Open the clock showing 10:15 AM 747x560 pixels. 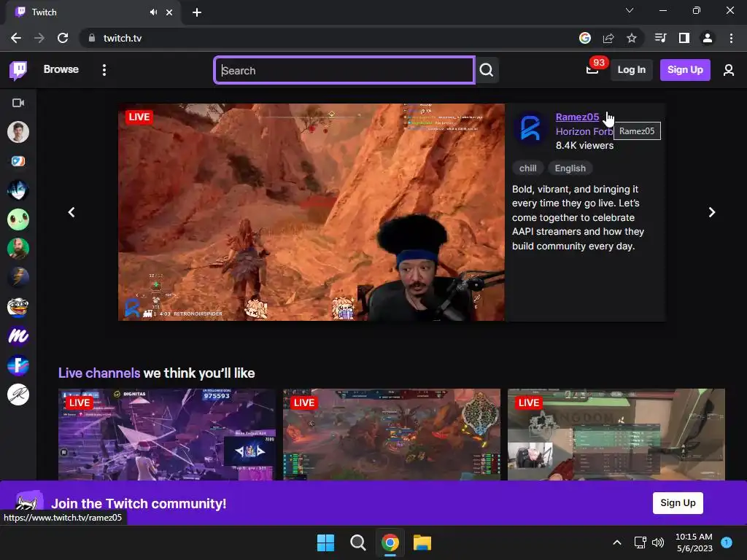coord(694,542)
